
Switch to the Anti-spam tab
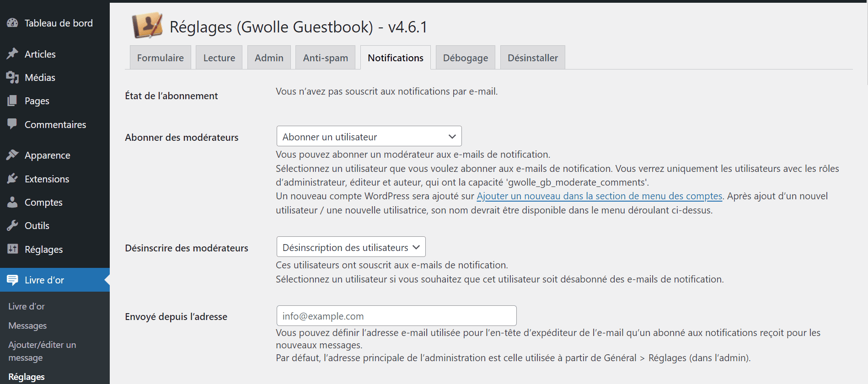[x=325, y=58]
